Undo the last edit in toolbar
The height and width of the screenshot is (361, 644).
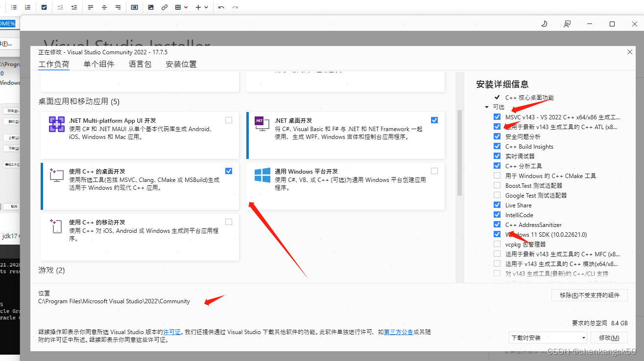pos(221,7)
